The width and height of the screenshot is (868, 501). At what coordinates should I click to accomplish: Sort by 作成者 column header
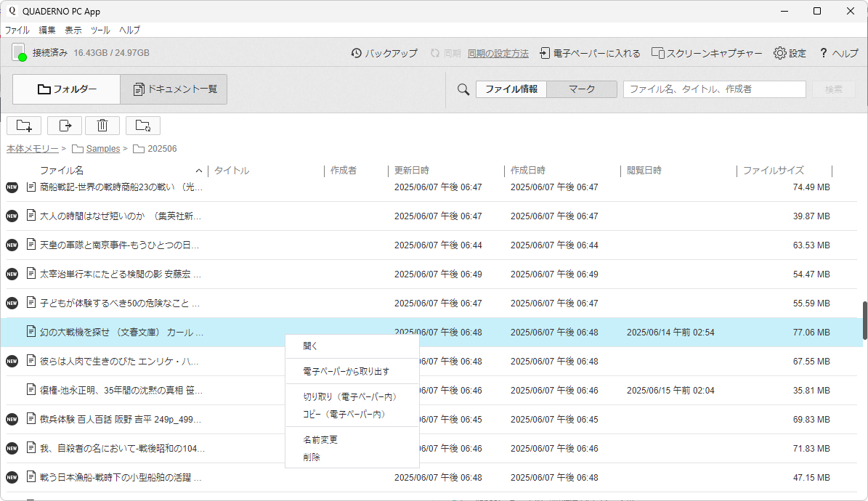click(x=344, y=171)
